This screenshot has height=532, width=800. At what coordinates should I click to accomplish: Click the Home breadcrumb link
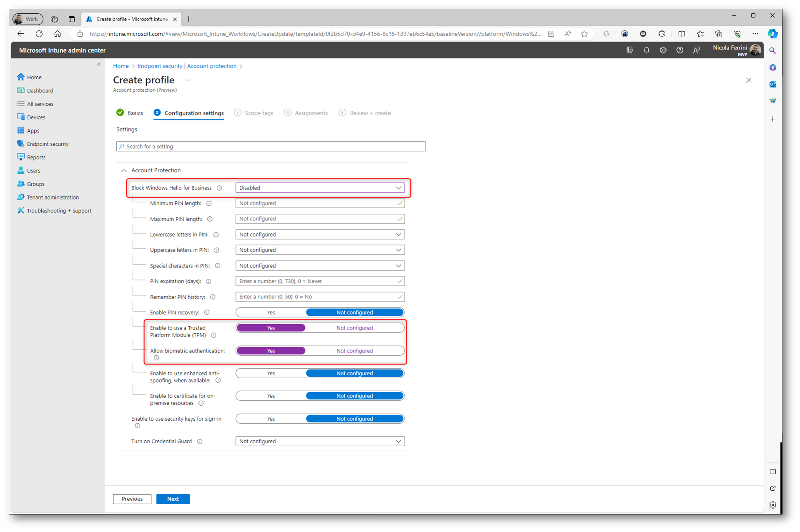coord(121,66)
